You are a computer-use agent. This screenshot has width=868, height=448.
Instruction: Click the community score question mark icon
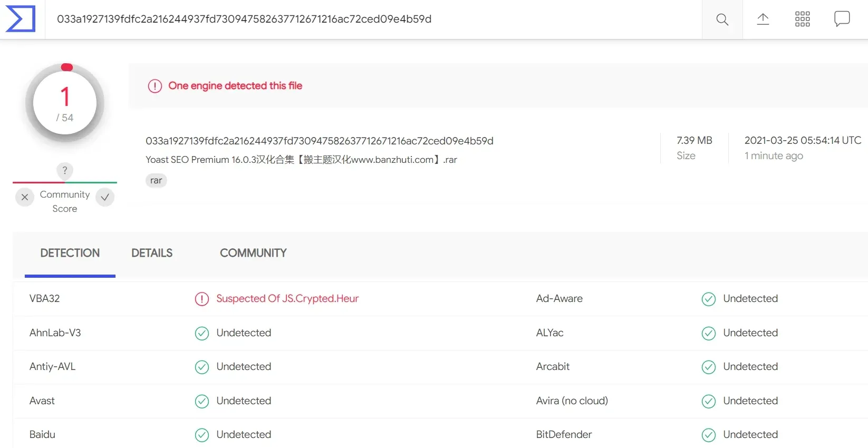tap(65, 170)
